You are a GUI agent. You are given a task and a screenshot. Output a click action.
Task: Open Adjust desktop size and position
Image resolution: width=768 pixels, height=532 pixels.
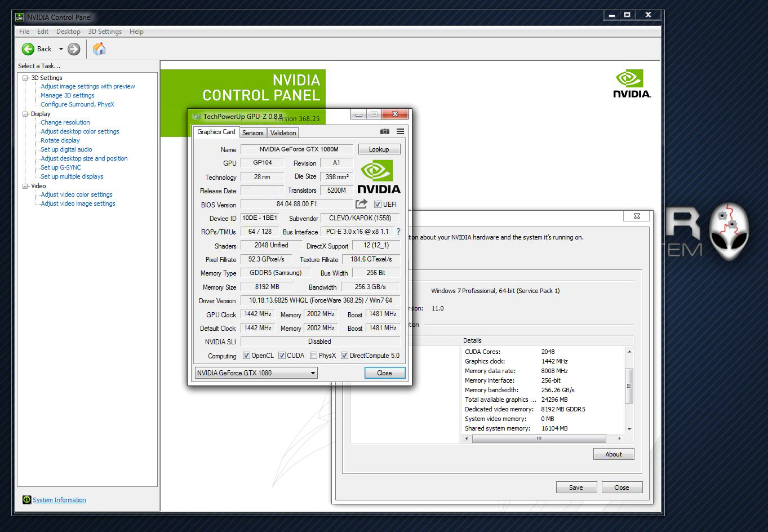tap(84, 158)
